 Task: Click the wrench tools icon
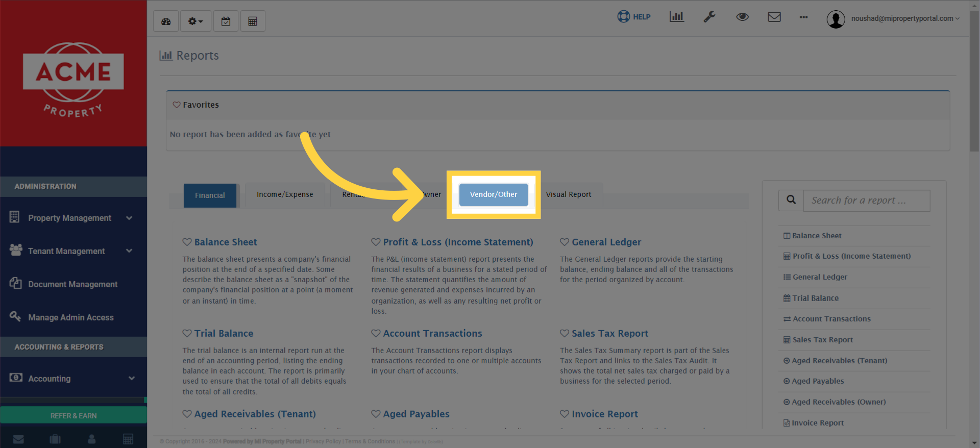pyautogui.click(x=709, y=17)
